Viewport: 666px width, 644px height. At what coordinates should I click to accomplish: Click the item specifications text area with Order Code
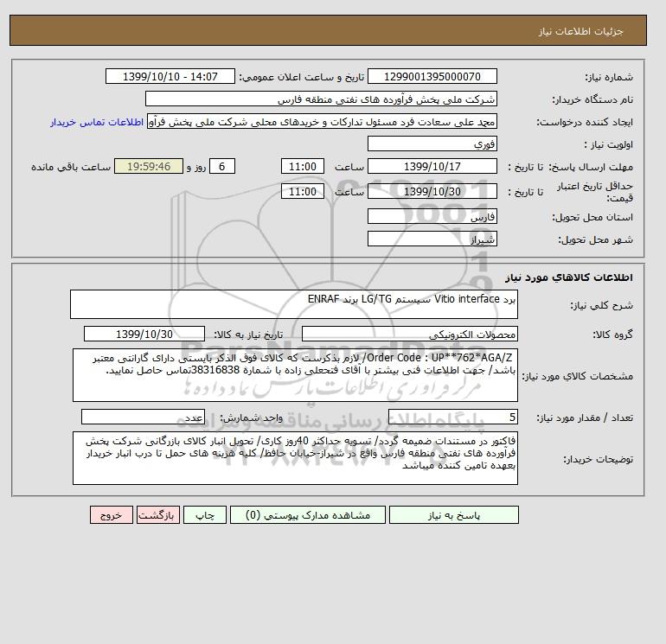coord(295,375)
